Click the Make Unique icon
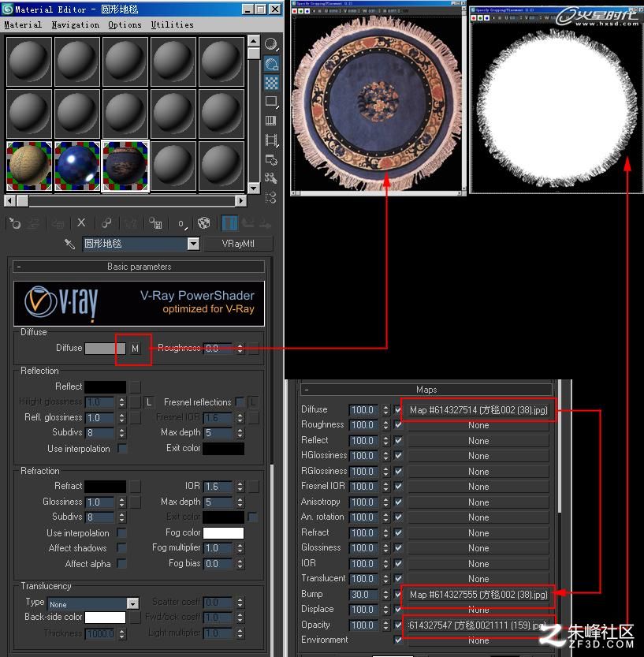 point(106,223)
